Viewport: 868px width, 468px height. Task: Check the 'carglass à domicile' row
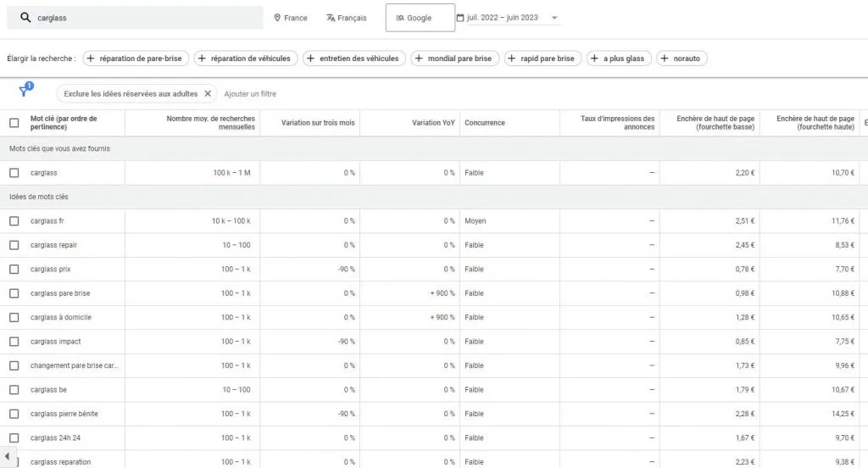click(14, 317)
